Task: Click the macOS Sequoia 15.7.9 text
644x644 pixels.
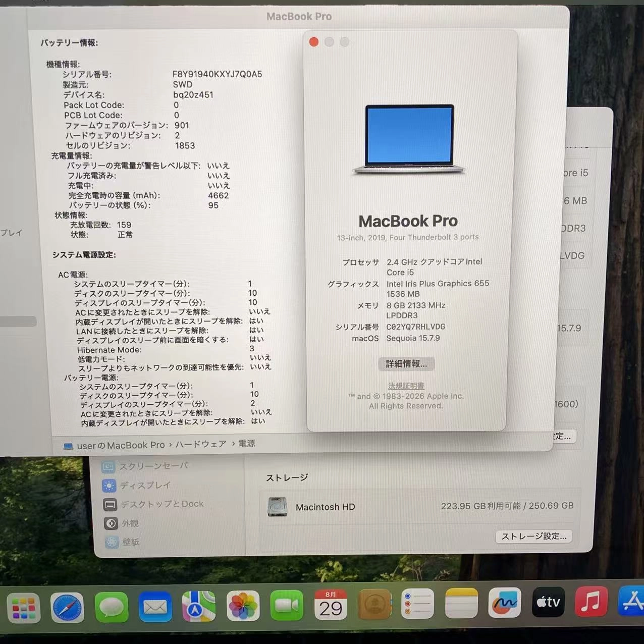Action: 413,338
